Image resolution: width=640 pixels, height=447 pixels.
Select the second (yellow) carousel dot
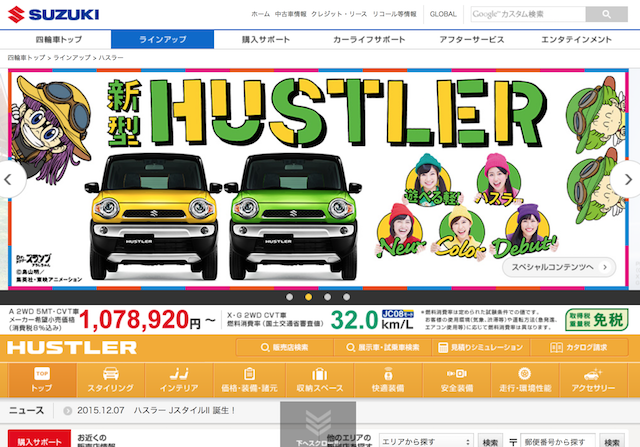309,297
